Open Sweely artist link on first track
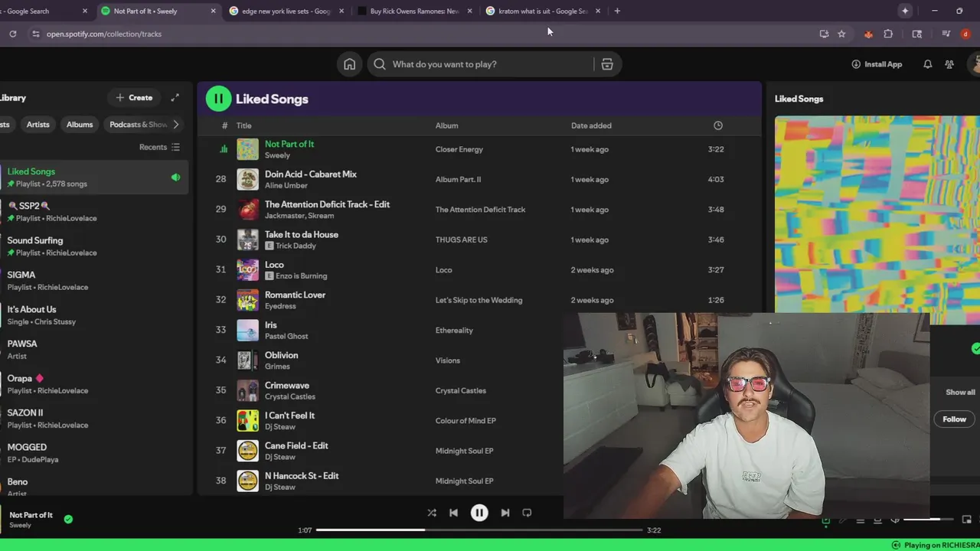 click(x=277, y=155)
